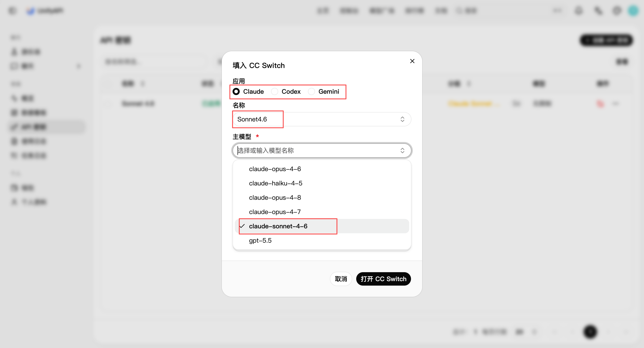The height and width of the screenshot is (348, 644).
Task: Choose gpt-5.5 from the list
Action: pyautogui.click(x=322, y=240)
